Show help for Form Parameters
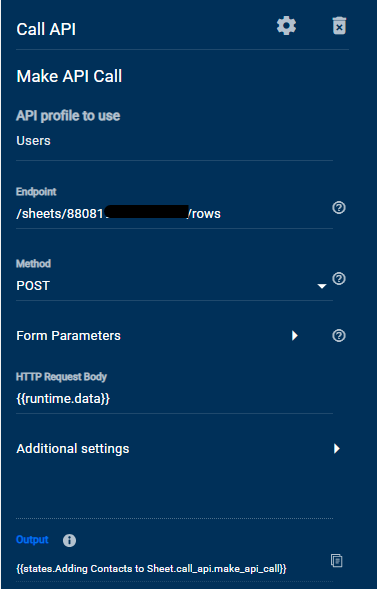Screen dimensions: 377x589 pos(339,335)
